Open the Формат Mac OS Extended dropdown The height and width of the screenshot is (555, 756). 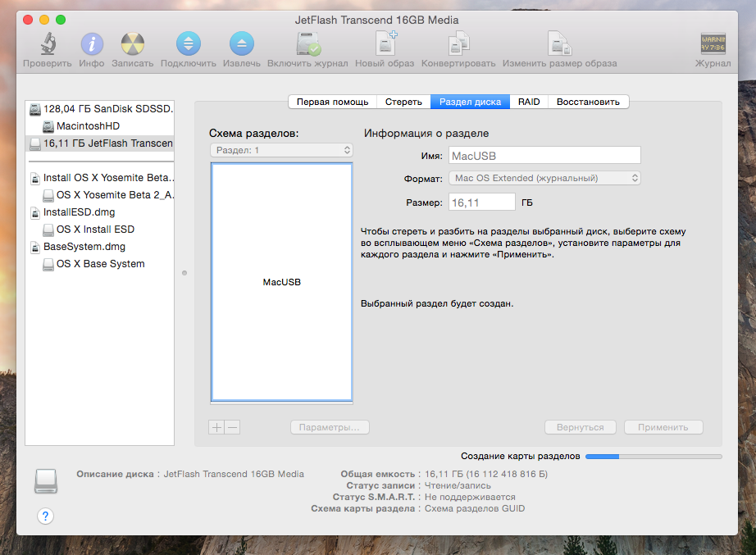[x=544, y=178]
